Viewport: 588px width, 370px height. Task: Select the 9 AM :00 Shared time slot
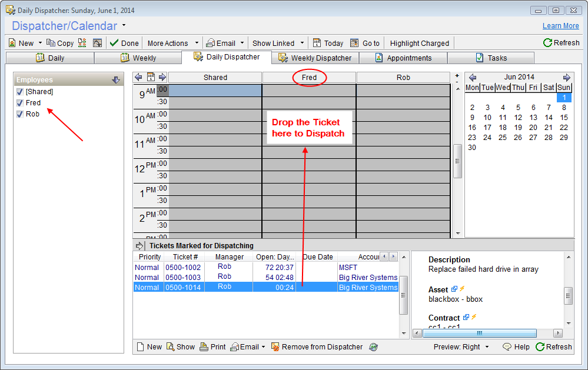[x=215, y=91]
